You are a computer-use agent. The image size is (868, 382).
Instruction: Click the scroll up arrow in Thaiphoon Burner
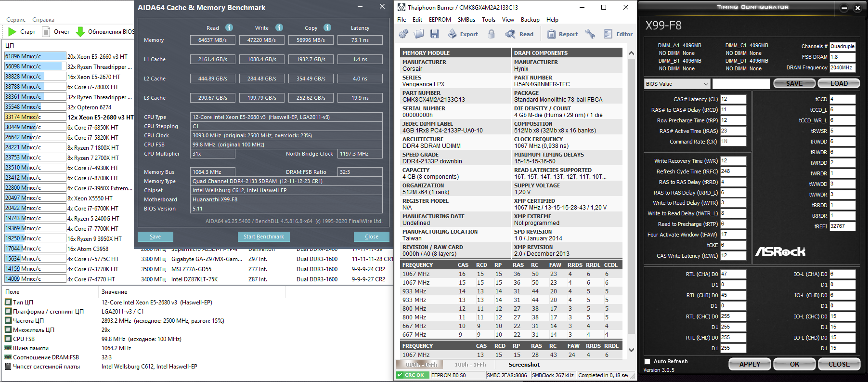tap(632, 53)
